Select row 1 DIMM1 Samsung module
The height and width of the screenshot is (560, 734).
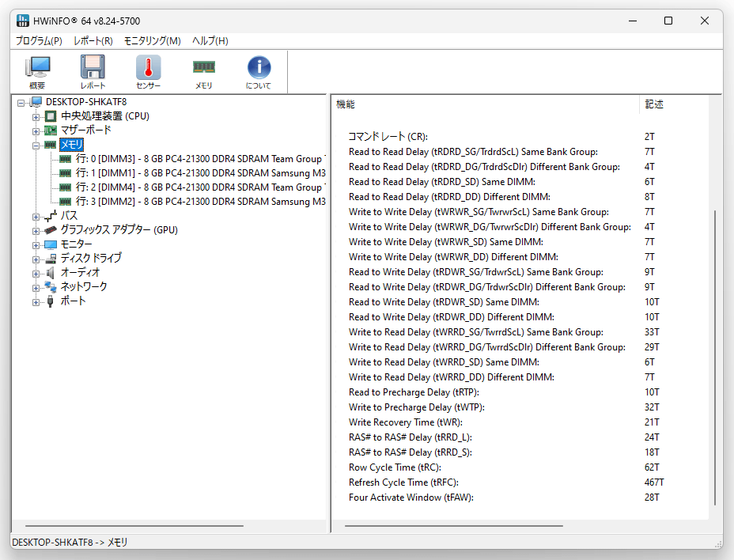[x=200, y=173]
